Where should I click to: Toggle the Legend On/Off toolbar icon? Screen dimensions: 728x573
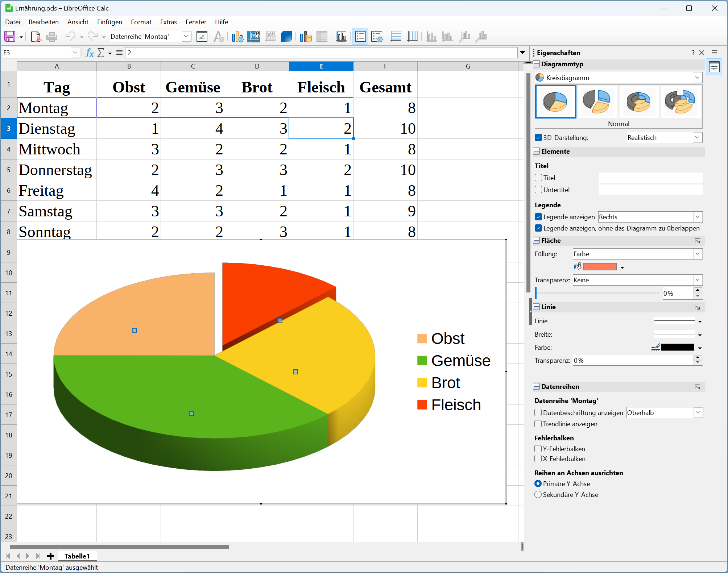pos(360,36)
